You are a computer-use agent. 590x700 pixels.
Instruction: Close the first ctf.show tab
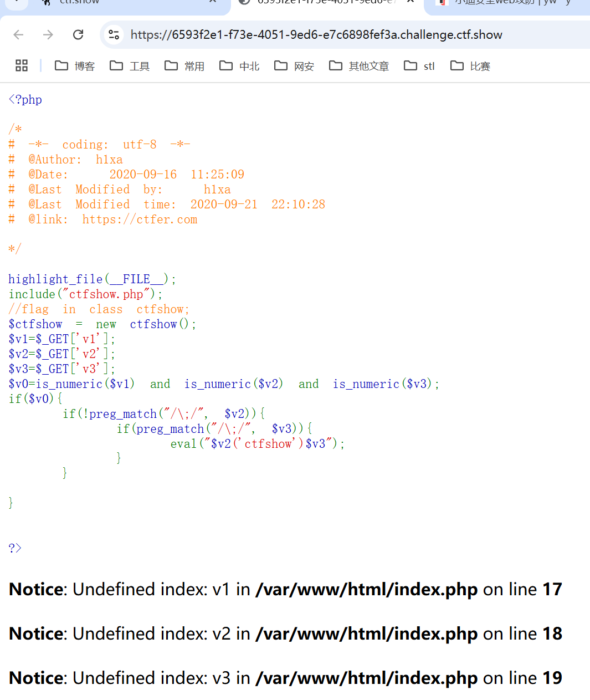[213, 2]
